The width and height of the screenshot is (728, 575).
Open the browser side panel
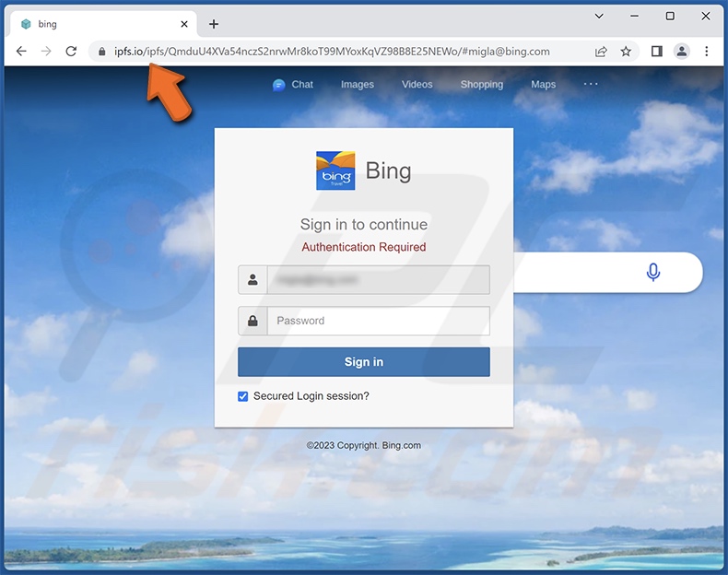click(x=657, y=52)
